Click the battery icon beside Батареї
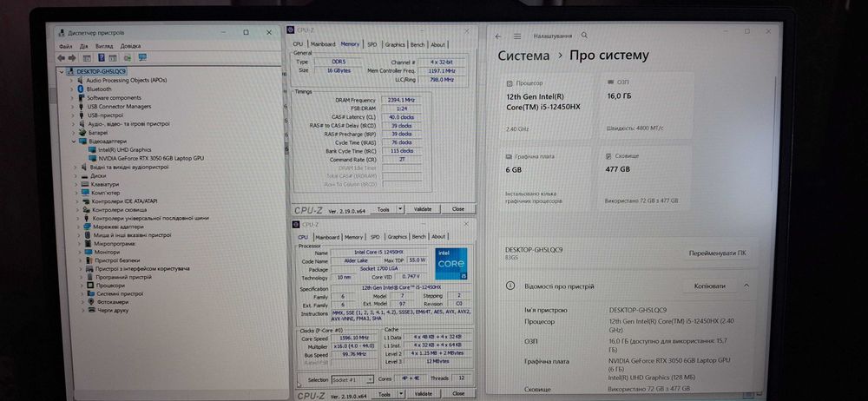Image resolution: width=868 pixels, height=401 pixels. pos(82,133)
